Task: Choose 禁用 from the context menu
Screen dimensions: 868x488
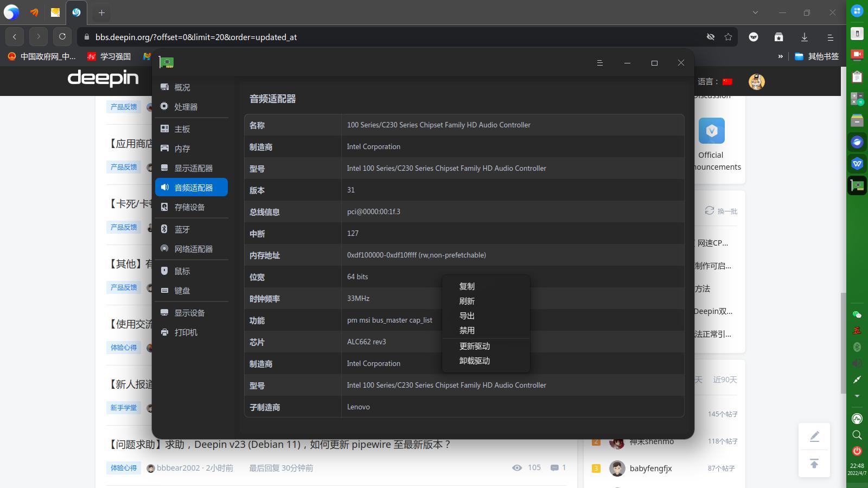Action: click(486, 330)
